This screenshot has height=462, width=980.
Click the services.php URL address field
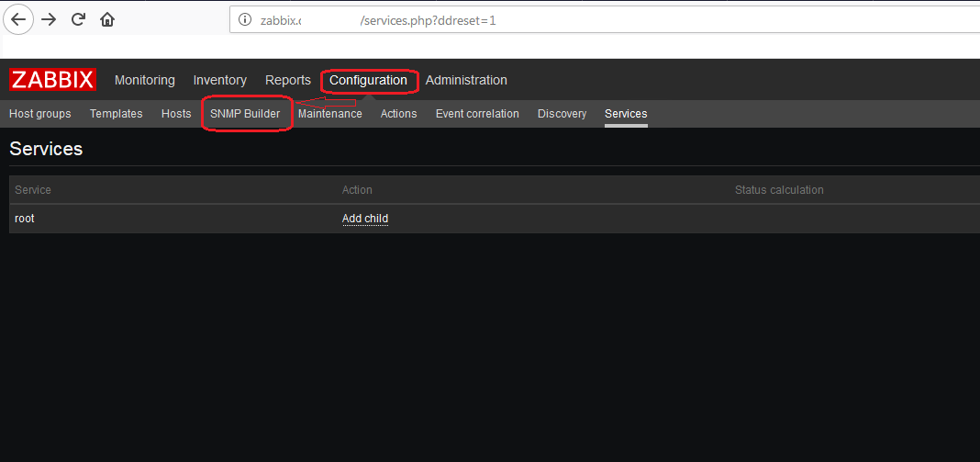click(605, 20)
